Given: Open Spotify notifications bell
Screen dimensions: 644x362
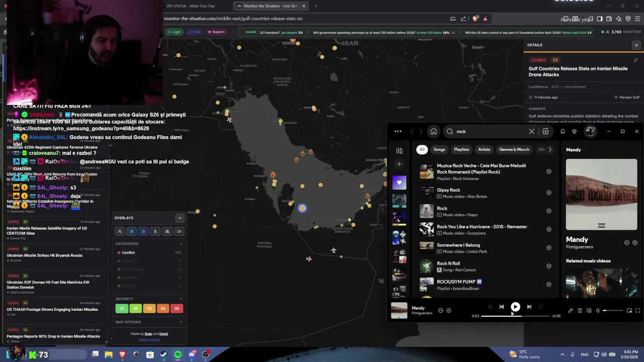Looking at the screenshot, I should click(x=562, y=131).
